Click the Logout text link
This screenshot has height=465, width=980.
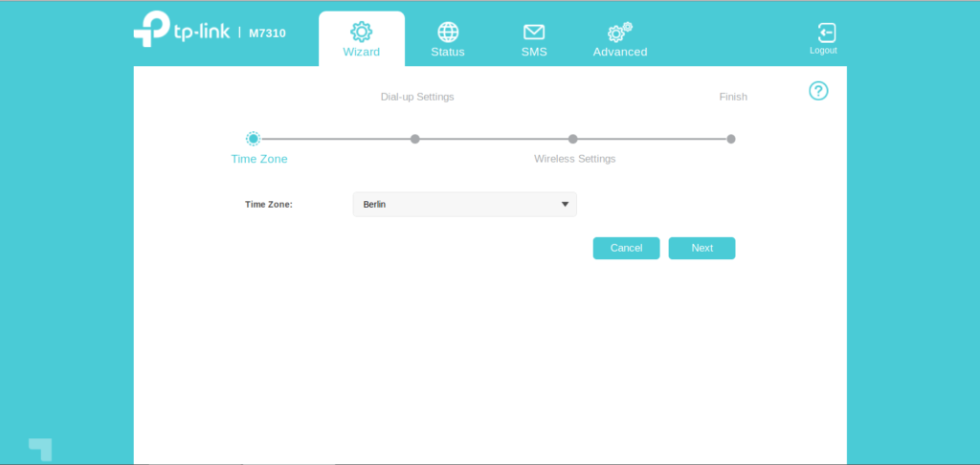(823, 51)
